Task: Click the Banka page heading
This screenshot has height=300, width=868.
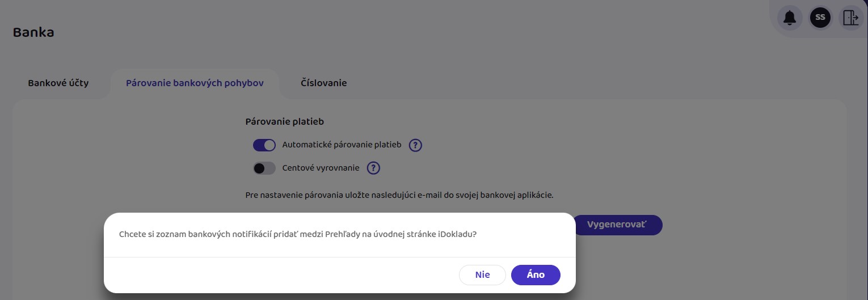Action: tap(33, 32)
